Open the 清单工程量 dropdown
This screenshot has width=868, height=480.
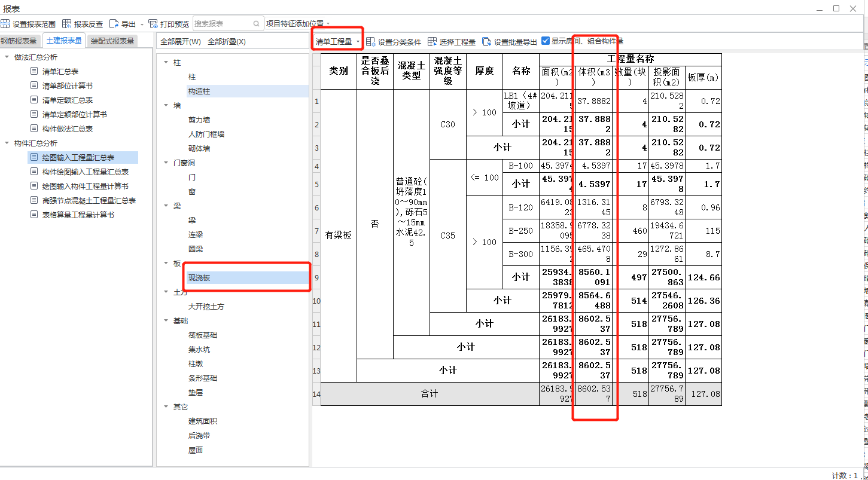(338, 41)
